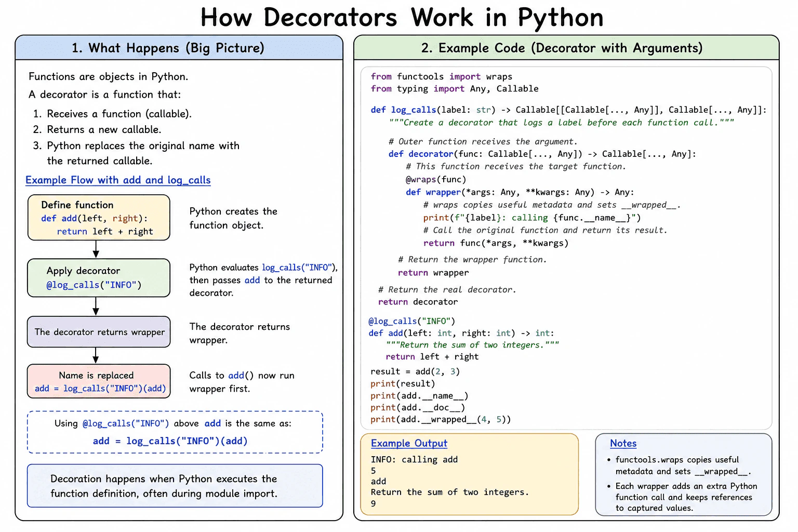This screenshot has height=532, width=798.
Task: Click the 'Calls to add() now run wrapper first.' text
Action: click(242, 382)
